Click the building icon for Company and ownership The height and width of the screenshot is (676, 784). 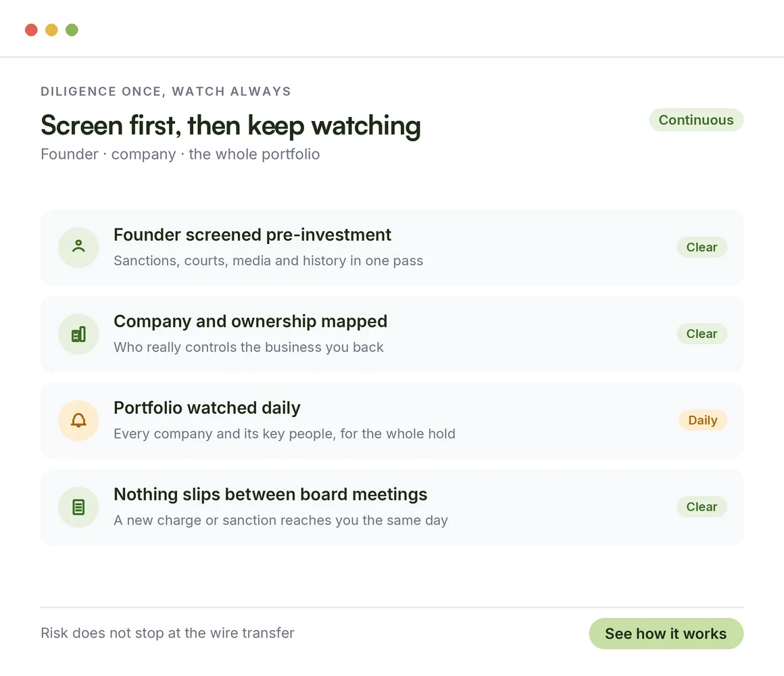[x=78, y=333]
